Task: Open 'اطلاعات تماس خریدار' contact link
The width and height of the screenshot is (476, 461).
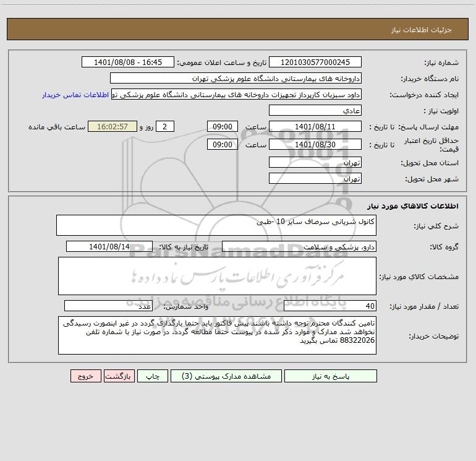Action: coord(75,95)
